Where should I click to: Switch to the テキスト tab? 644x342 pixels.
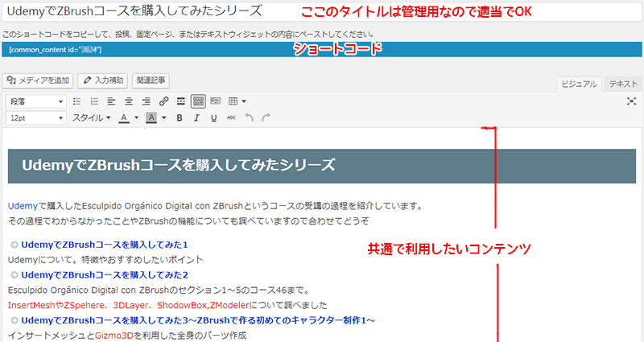point(623,84)
